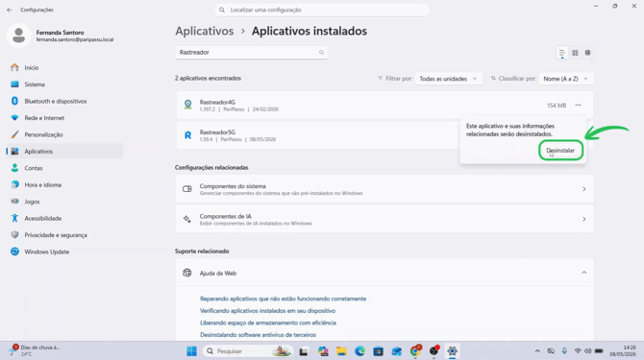Image resolution: width=644 pixels, height=360 pixels.
Task: Open File Explorer from the taskbar
Action: 341,351
